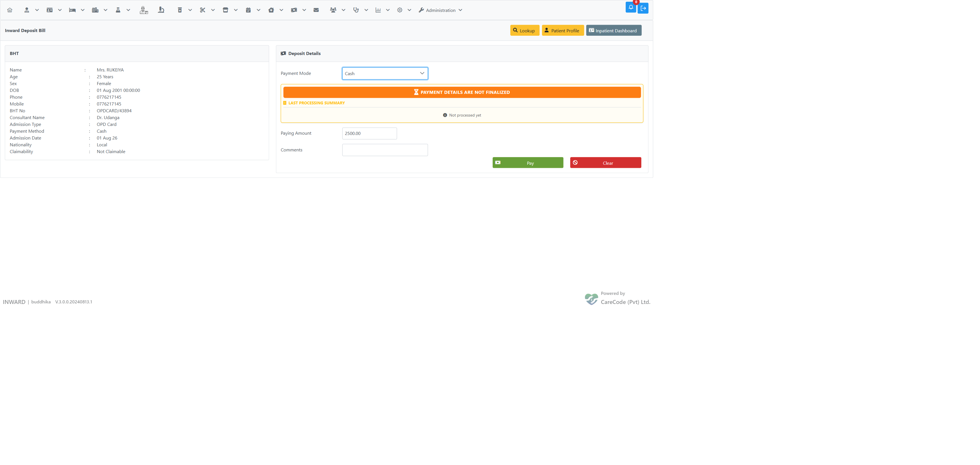Click the courier person with box icon
The height and width of the screenshot is (465, 980).
click(x=144, y=10)
